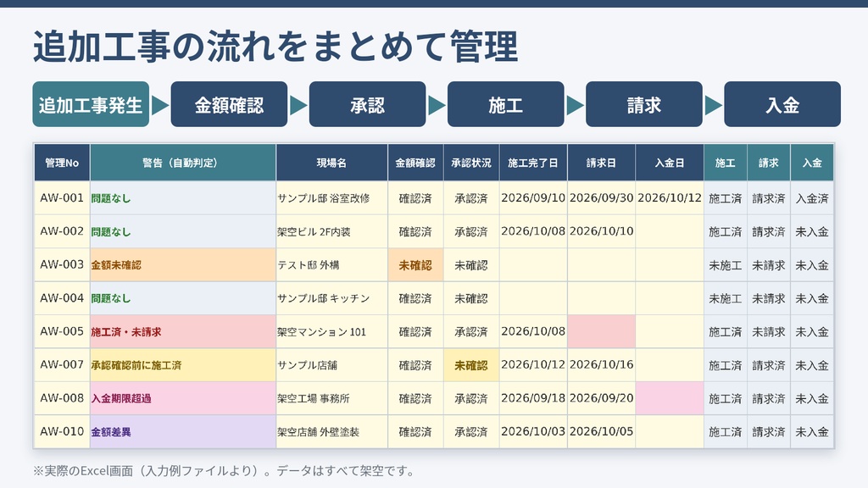Click cell AW-001
The width and height of the screenshot is (868, 488).
click(x=62, y=198)
